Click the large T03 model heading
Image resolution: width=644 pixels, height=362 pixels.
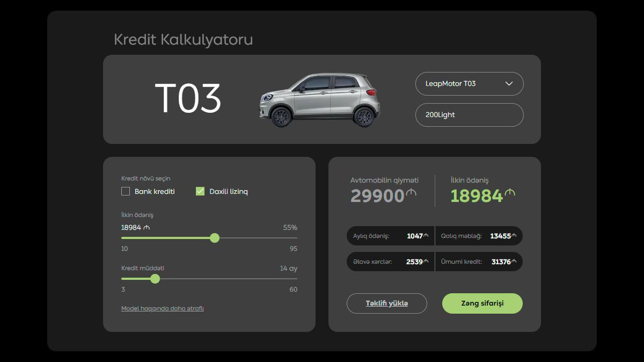[188, 99]
